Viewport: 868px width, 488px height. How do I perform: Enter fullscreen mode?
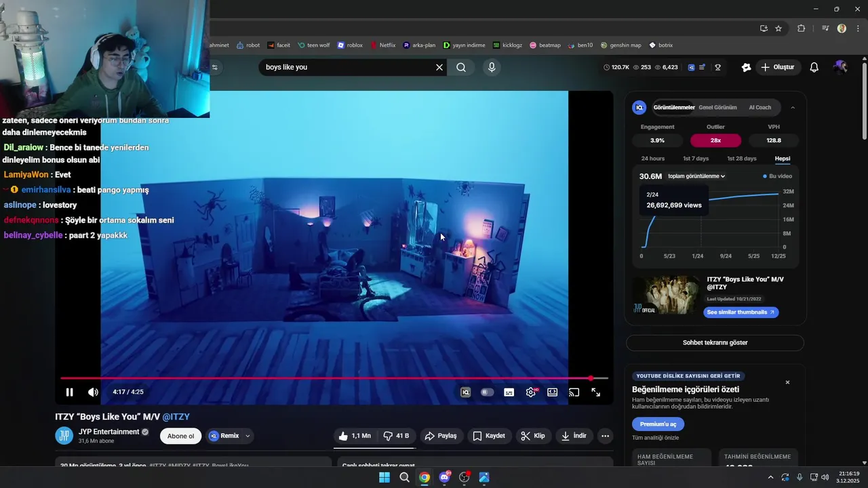(595, 392)
